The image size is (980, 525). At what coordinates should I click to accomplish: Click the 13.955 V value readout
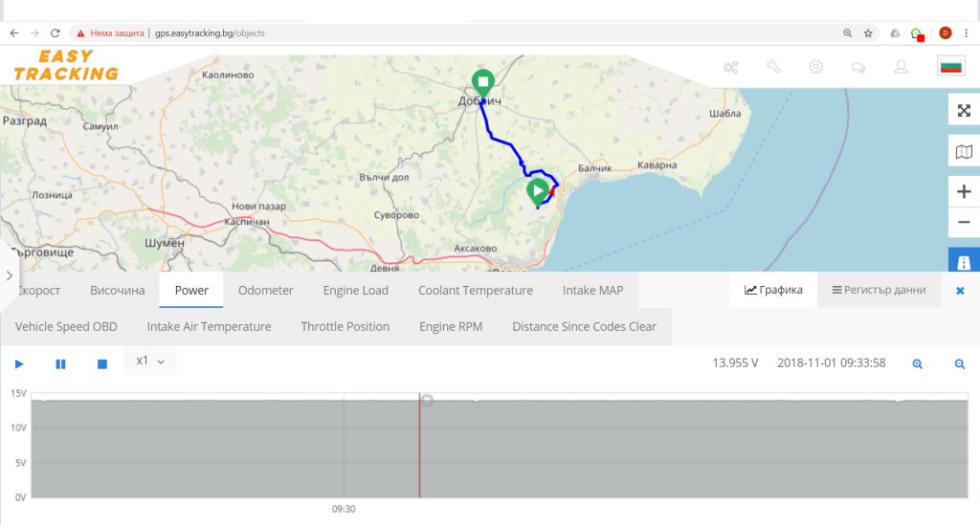tap(735, 362)
